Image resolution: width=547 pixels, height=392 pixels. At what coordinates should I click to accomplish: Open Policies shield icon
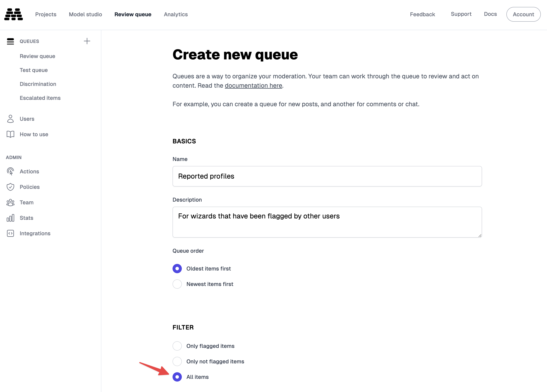[10, 187]
